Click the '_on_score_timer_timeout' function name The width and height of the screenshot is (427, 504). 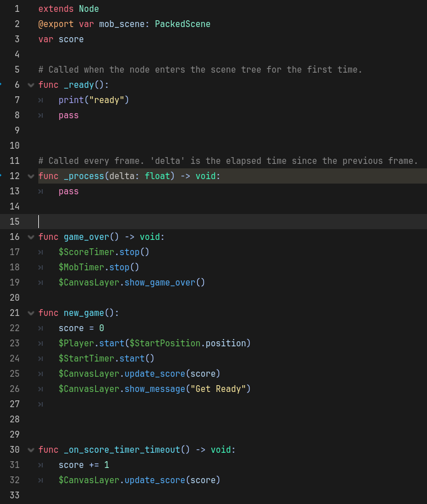122,450
